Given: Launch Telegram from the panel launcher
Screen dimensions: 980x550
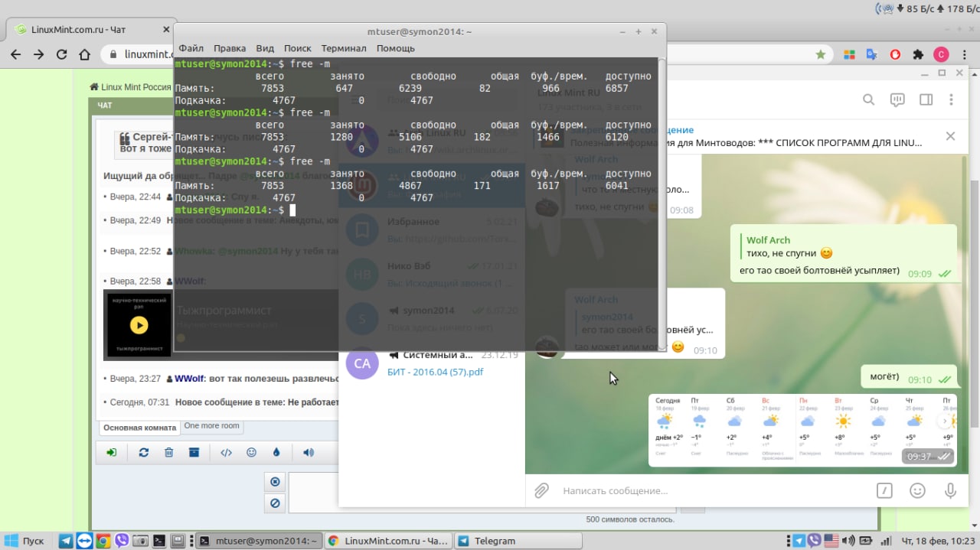Looking at the screenshot, I should 66,541.
